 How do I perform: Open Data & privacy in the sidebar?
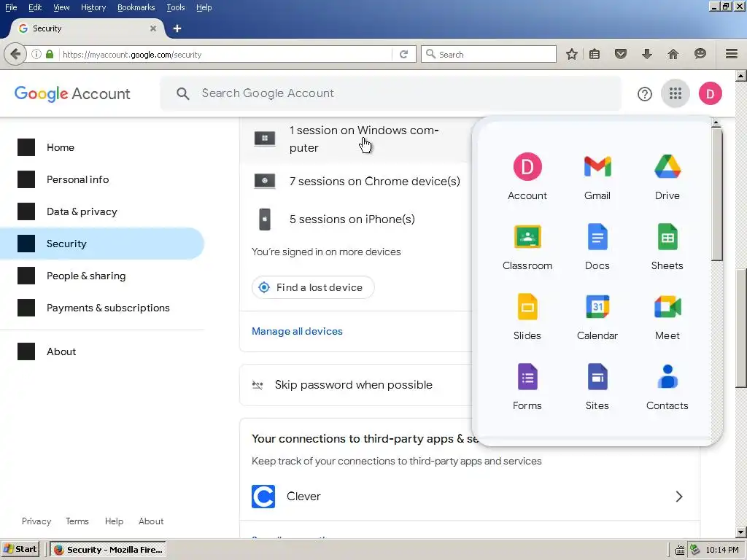click(102, 211)
